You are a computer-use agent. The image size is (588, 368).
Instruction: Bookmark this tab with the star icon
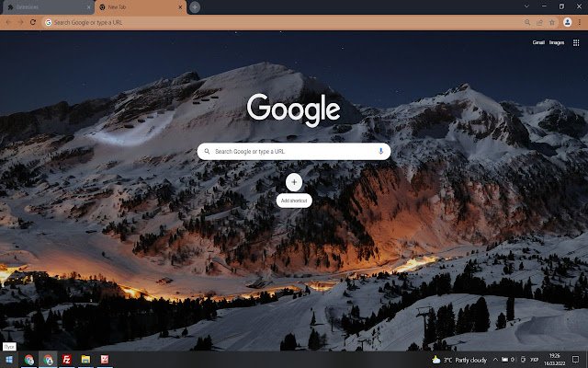point(552,22)
